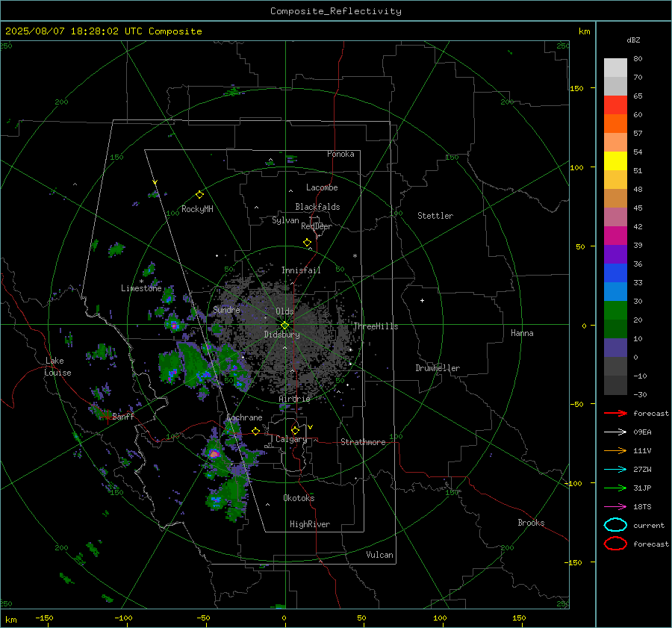Click the magenta 42 dBZ color swatch
The height and width of the screenshot is (628, 672).
(x=615, y=235)
